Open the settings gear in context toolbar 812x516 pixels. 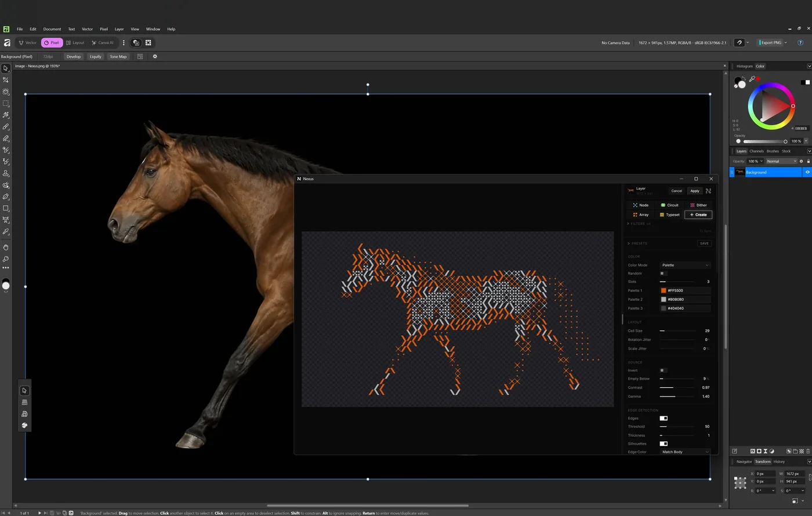point(155,57)
